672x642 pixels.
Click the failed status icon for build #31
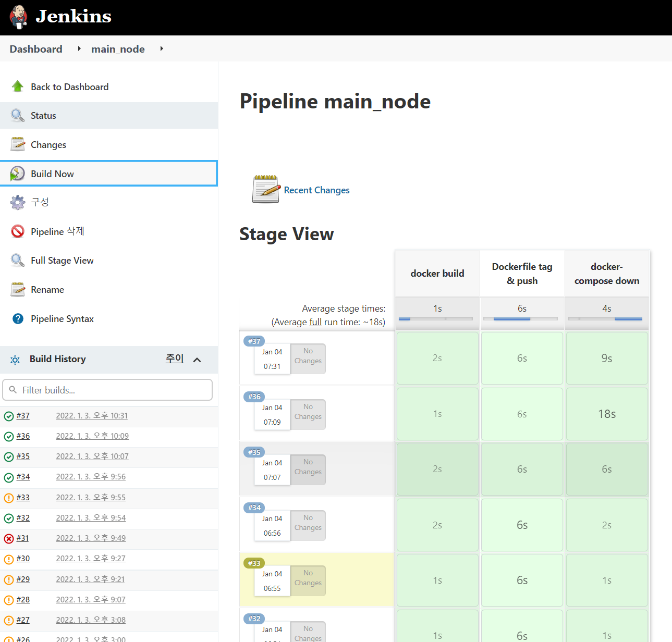click(x=9, y=539)
